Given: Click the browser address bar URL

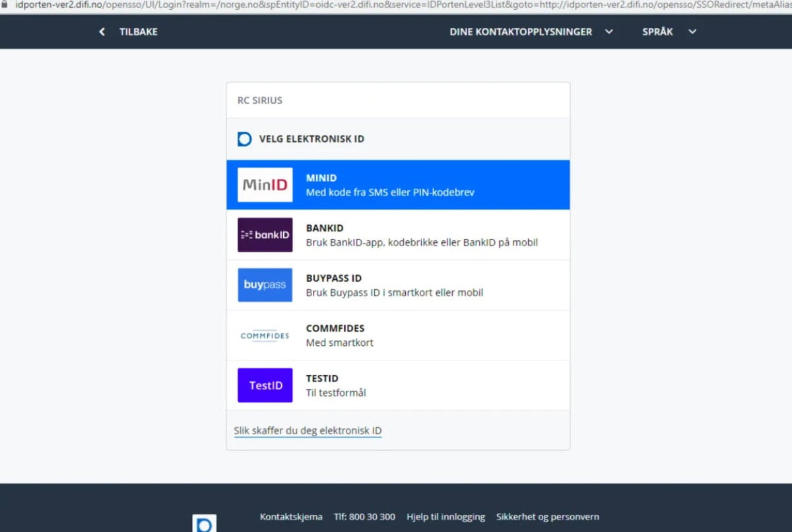Looking at the screenshot, I should point(396,5).
